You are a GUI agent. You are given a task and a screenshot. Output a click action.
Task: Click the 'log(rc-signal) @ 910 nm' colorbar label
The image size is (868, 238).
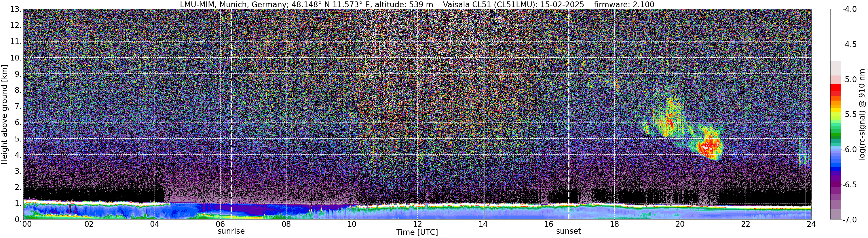[x=862, y=114]
